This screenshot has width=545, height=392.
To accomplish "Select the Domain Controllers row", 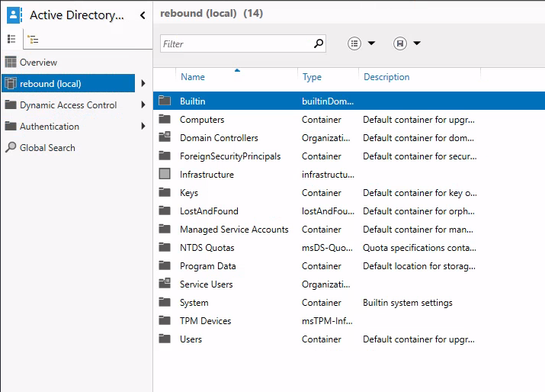I will tap(349, 138).
